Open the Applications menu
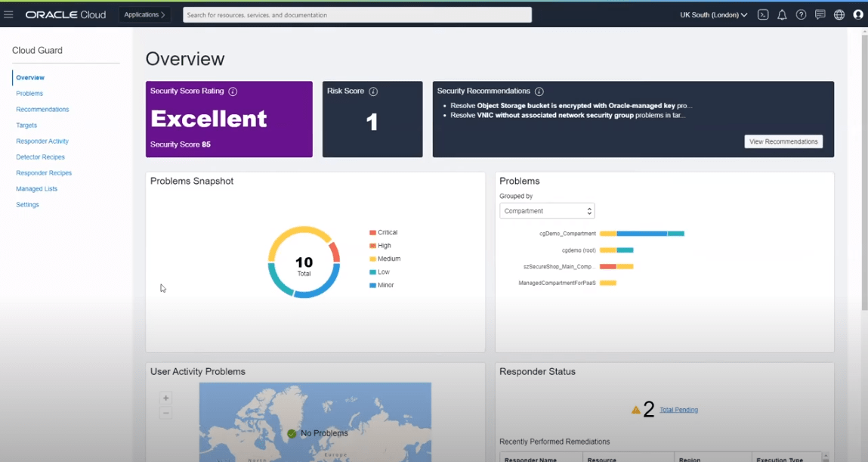 [x=144, y=15]
